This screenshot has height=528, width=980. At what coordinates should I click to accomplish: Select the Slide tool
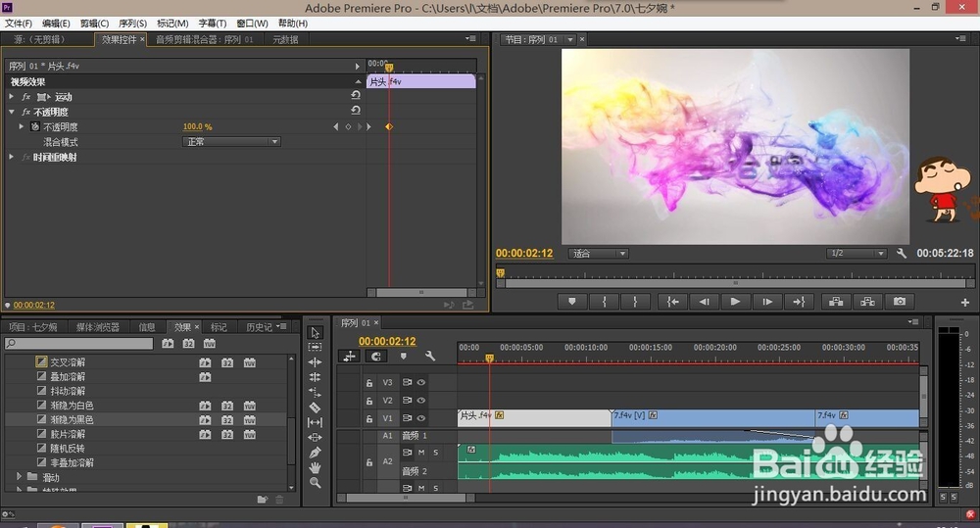pos(315,438)
